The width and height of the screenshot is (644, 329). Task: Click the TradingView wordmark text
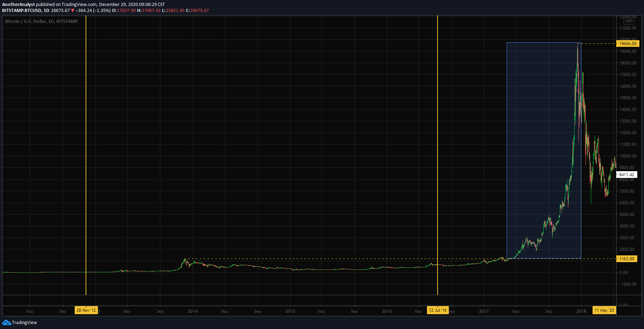tap(24, 323)
